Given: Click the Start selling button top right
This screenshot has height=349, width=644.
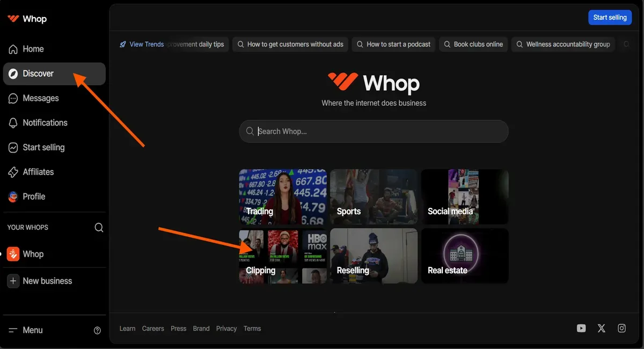Looking at the screenshot, I should [x=610, y=17].
